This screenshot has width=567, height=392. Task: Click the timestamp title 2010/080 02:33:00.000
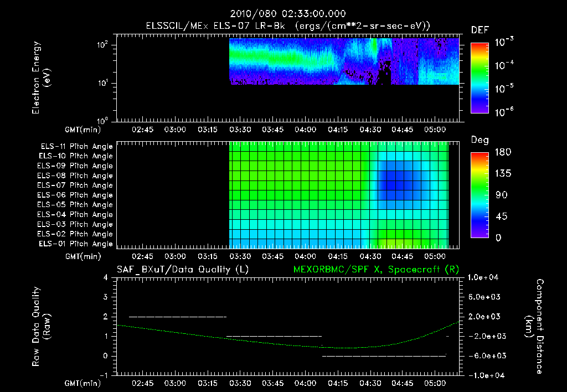(x=288, y=14)
